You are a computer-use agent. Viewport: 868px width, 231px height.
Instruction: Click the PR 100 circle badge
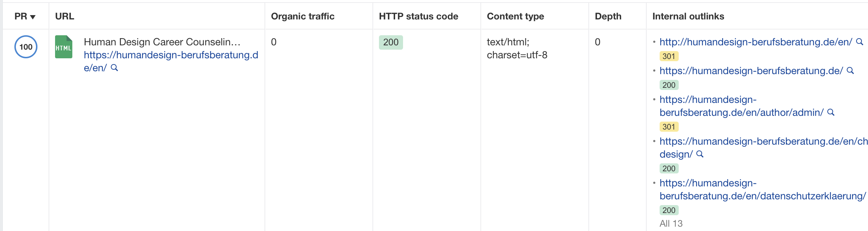[x=26, y=47]
